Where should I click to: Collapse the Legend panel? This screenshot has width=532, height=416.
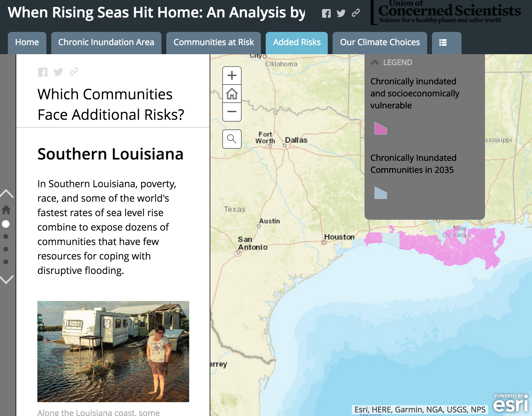tap(375, 62)
